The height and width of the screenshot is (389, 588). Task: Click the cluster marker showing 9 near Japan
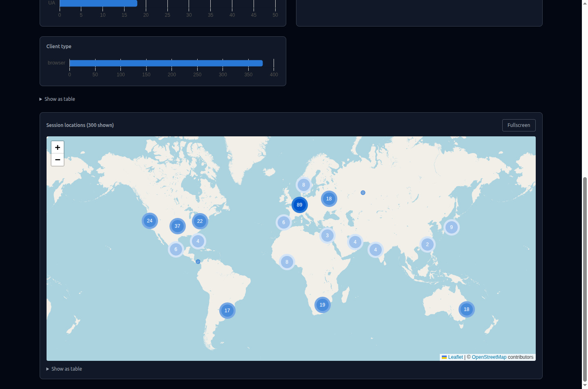[452, 227]
